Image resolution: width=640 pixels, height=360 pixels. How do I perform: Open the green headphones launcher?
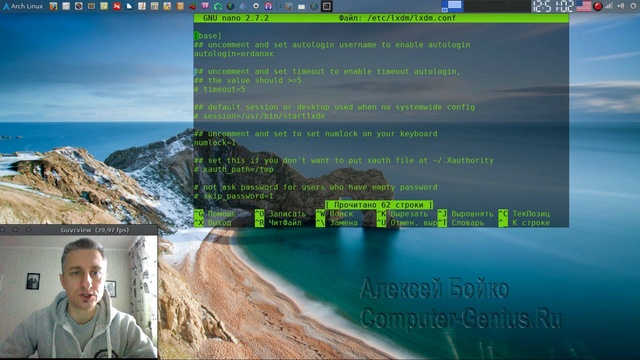click(218, 6)
